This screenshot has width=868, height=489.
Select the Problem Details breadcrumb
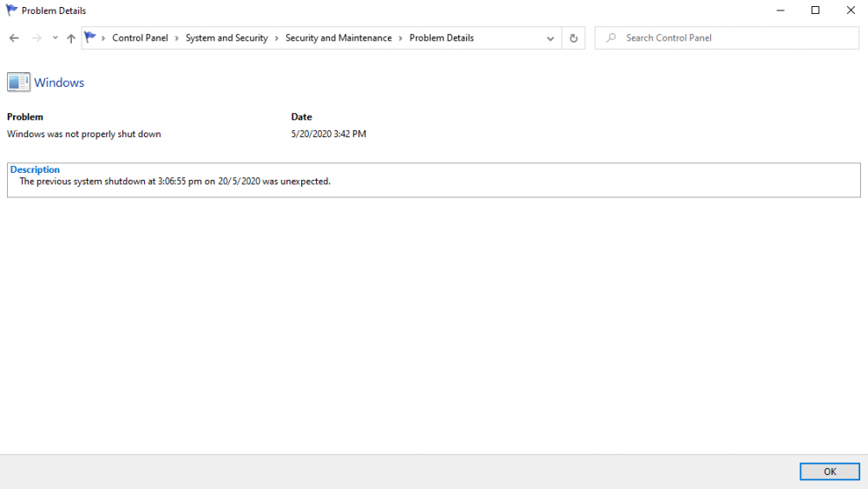click(442, 38)
